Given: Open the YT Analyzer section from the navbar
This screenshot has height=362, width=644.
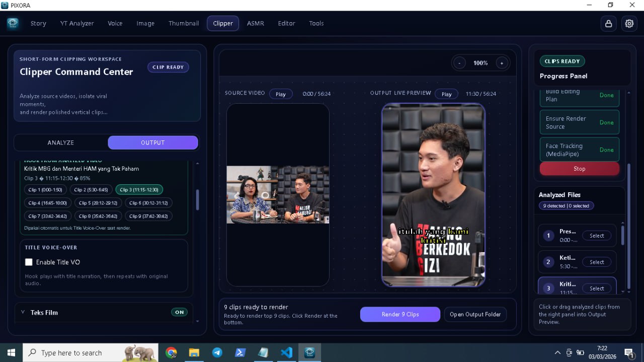Looking at the screenshot, I should click(x=76, y=23).
